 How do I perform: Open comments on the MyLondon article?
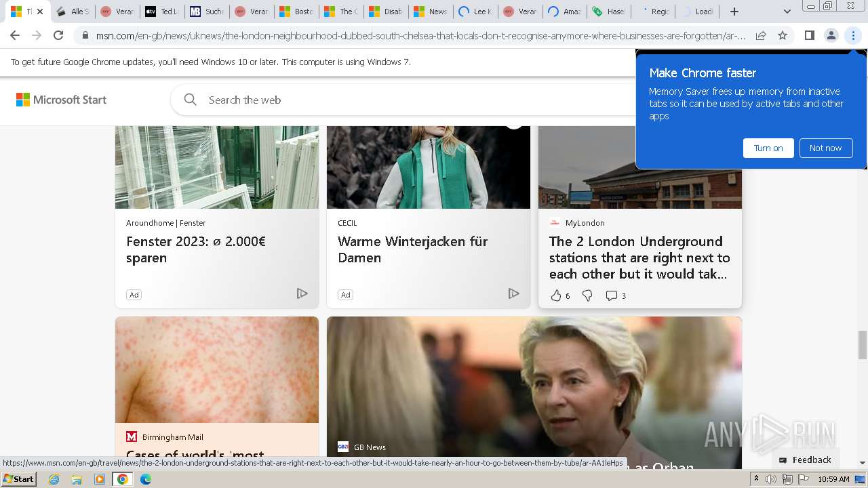pos(616,296)
